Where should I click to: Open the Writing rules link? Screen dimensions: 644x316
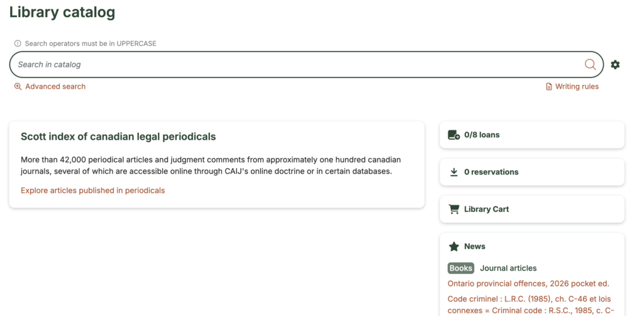577,87
